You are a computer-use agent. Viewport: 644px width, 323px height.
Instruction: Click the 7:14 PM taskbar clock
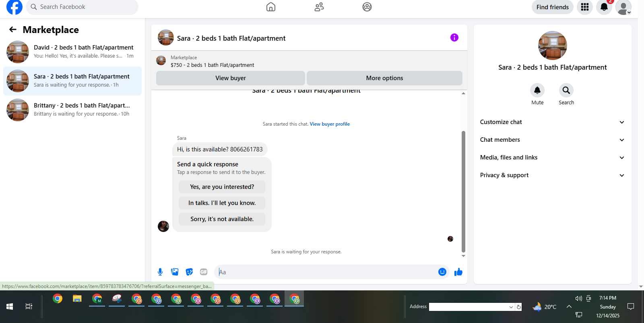[607, 298]
